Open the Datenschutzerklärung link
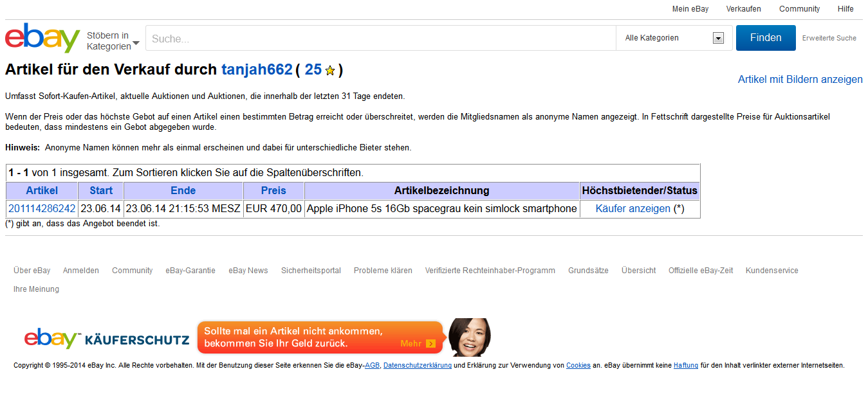Screen dimensions: 868x403 click(x=418, y=366)
